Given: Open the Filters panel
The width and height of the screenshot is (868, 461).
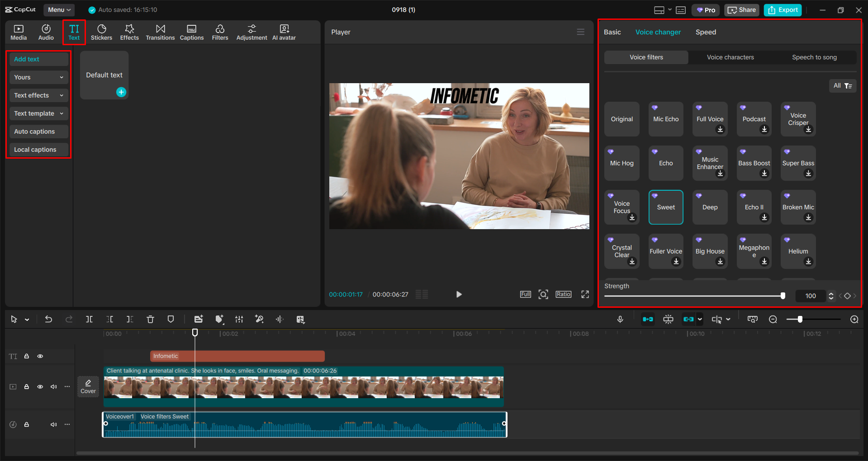Looking at the screenshot, I should (x=220, y=32).
